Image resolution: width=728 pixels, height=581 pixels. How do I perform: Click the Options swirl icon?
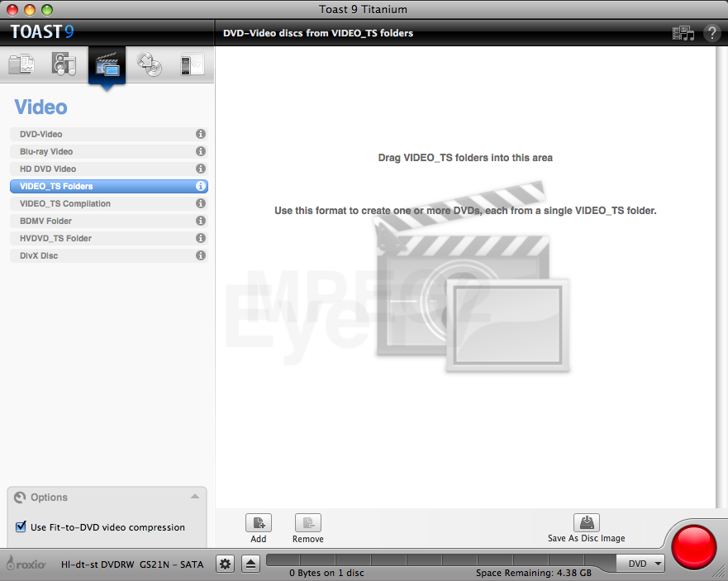point(20,498)
